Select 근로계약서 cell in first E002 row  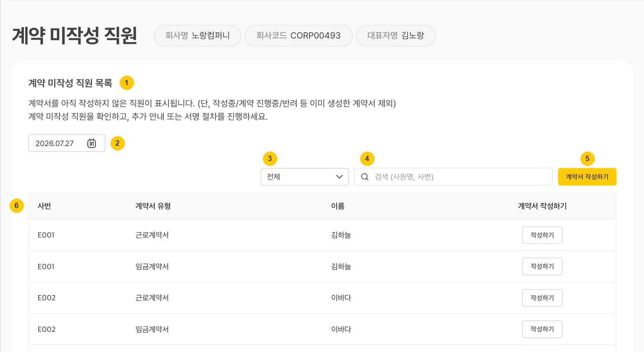tap(152, 298)
